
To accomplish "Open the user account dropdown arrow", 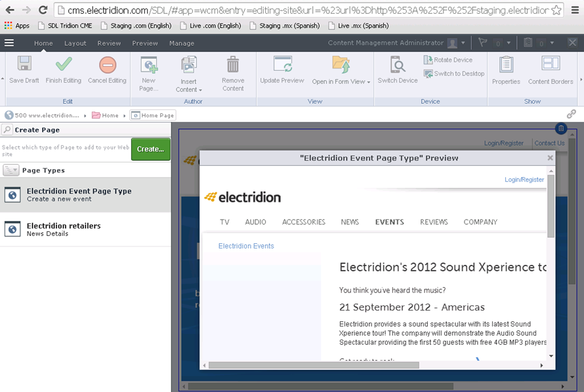I will click(x=463, y=43).
